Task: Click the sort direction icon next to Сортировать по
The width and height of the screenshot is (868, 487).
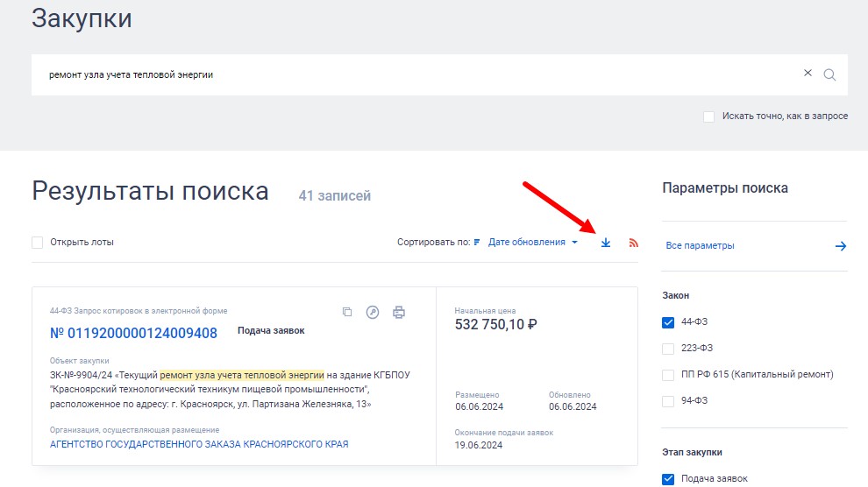Action: click(x=477, y=242)
